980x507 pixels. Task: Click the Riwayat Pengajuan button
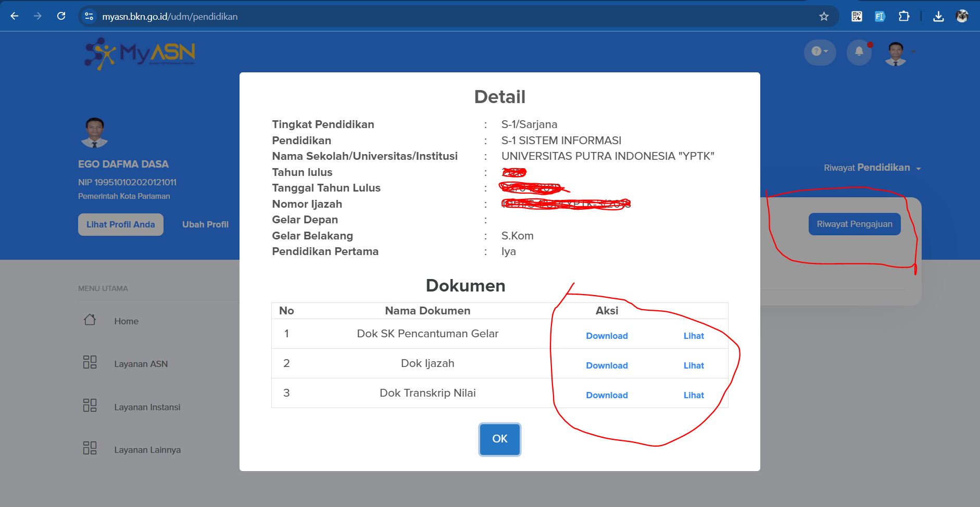854,224
